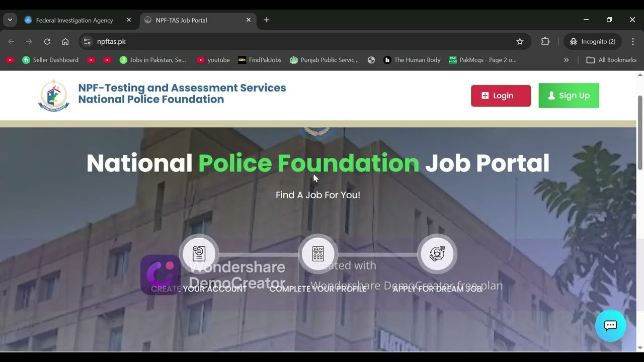Click the Apply For Dream Job icon
The height and width of the screenshot is (362, 644).
[437, 253]
